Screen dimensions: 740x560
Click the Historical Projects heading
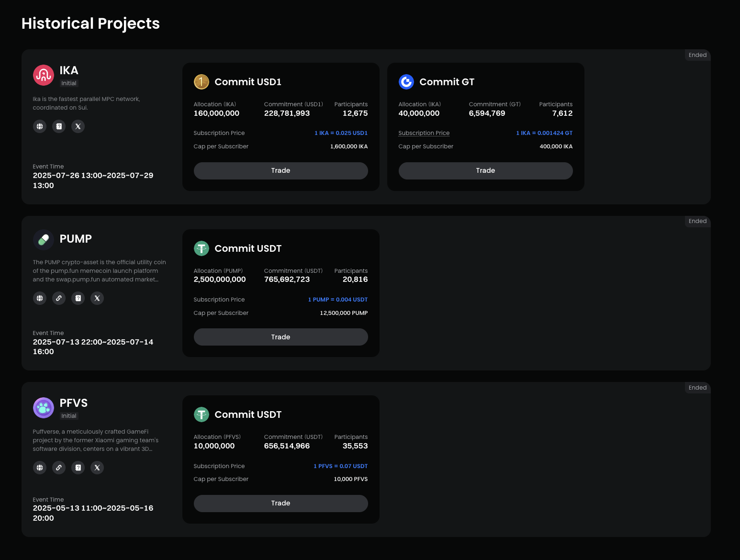[90, 23]
